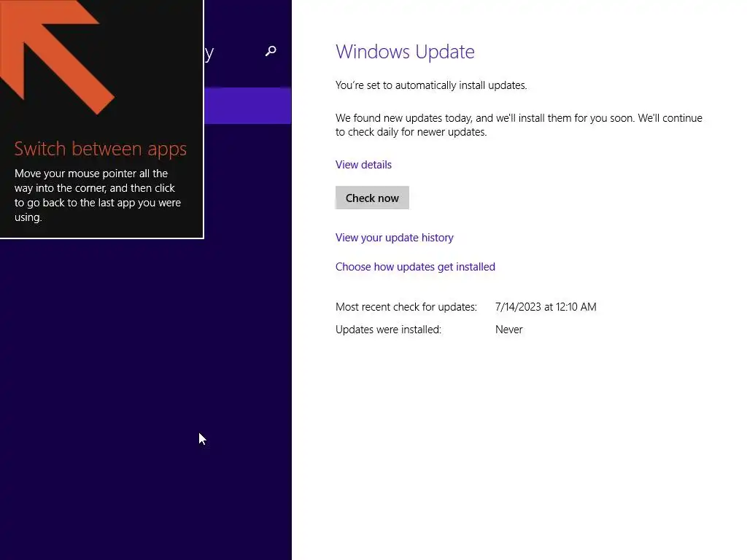Click the Windows Update heading

[x=405, y=52]
